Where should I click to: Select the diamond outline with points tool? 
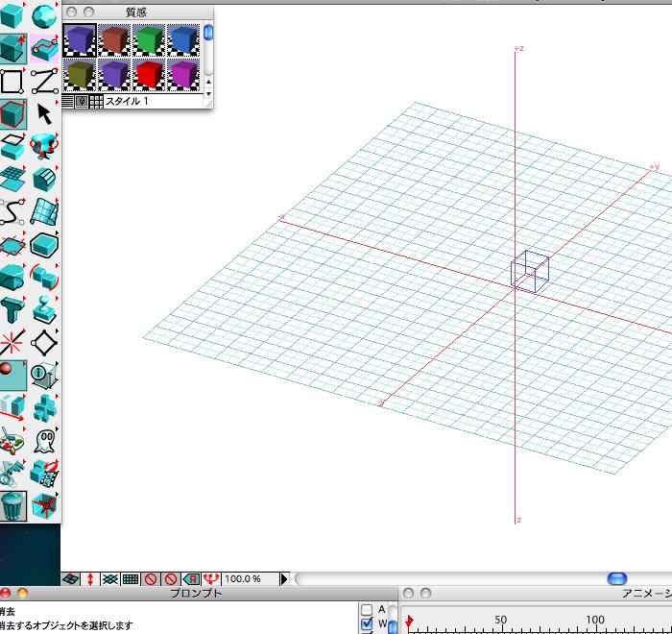(44, 343)
